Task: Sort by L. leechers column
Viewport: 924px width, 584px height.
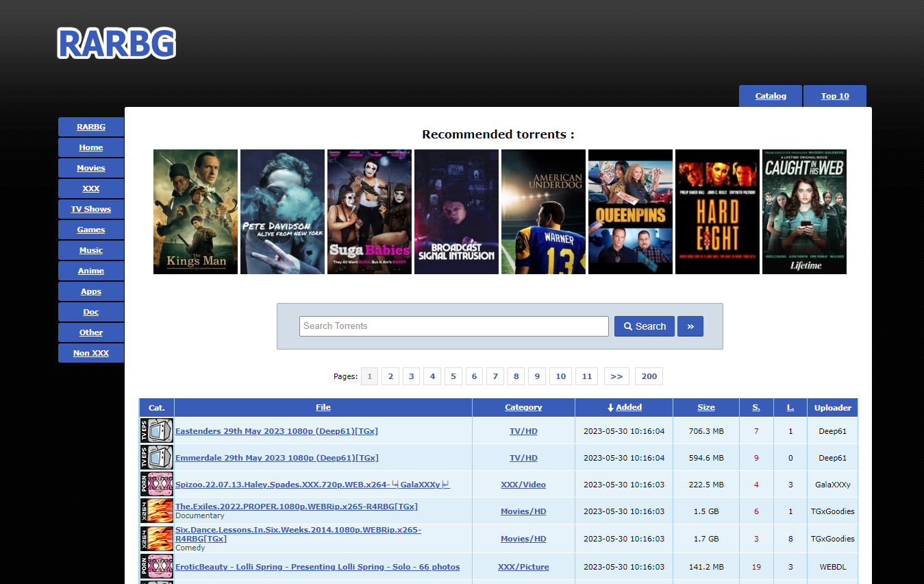Action: point(790,407)
